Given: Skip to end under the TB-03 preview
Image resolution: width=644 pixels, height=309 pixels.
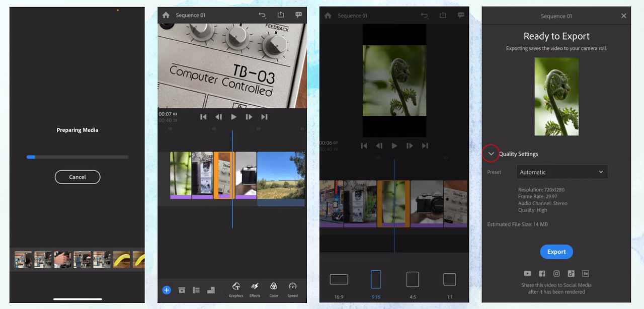Looking at the screenshot, I should click(x=264, y=117).
